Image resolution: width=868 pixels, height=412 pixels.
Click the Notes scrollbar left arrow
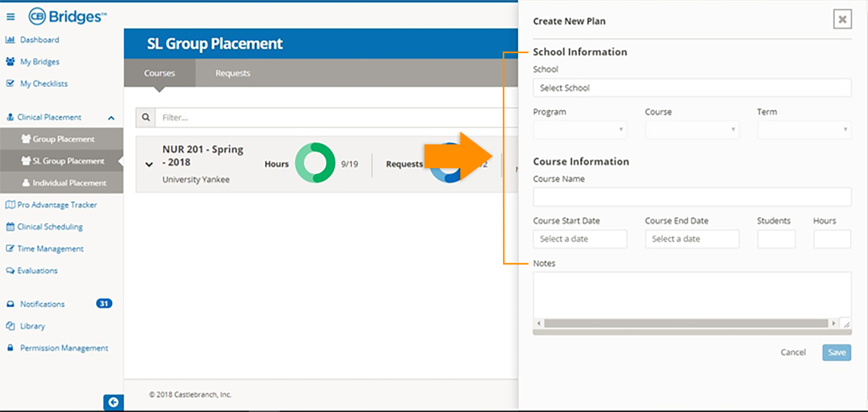tap(539, 323)
